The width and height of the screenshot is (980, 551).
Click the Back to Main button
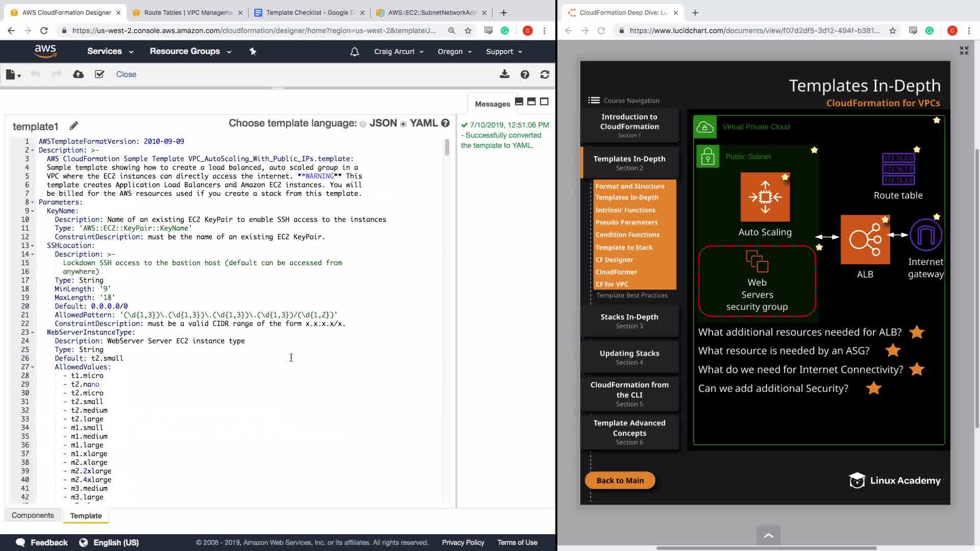[x=620, y=481]
